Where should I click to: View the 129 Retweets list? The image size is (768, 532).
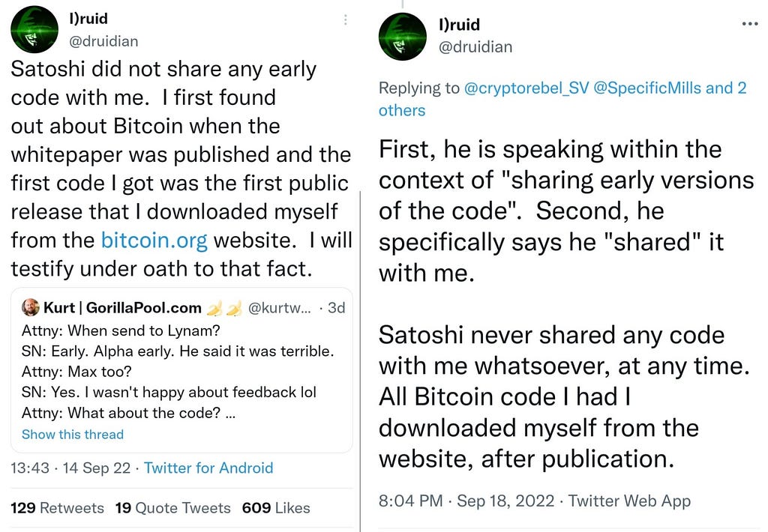click(x=58, y=508)
